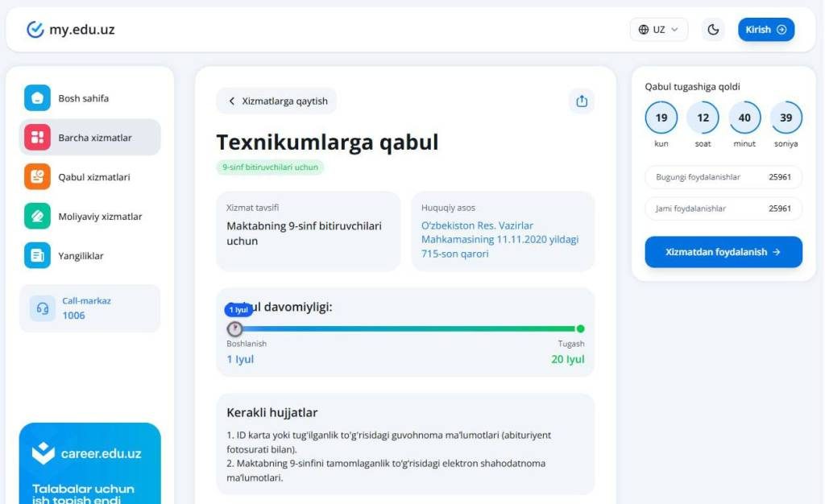The image size is (825, 504).
Task: Click the globe language icon
Action: pos(644,30)
